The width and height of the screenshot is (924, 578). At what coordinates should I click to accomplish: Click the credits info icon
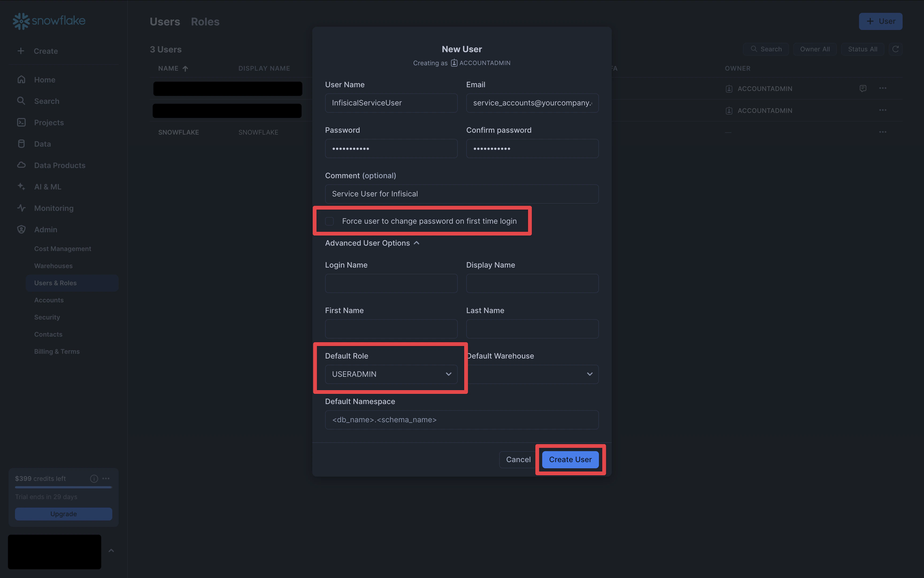tap(94, 479)
